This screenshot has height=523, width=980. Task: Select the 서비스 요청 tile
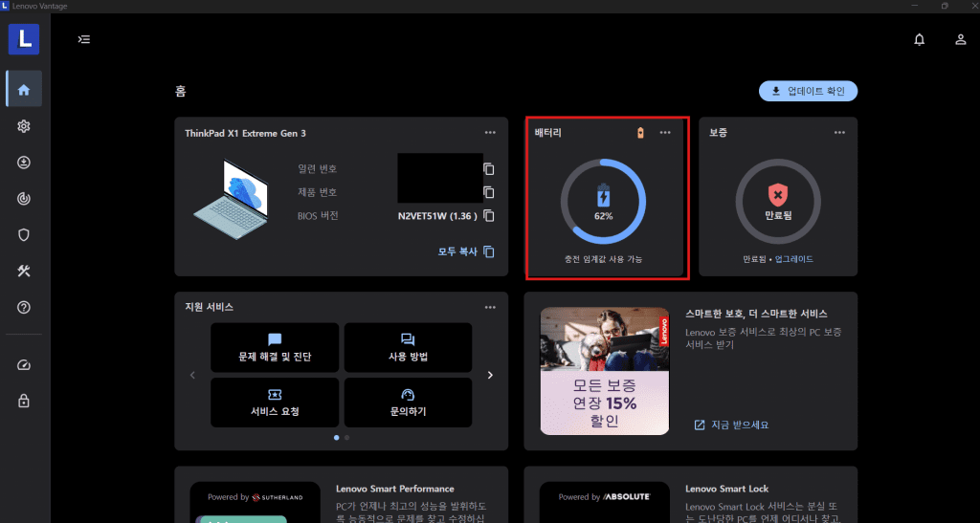pos(275,403)
